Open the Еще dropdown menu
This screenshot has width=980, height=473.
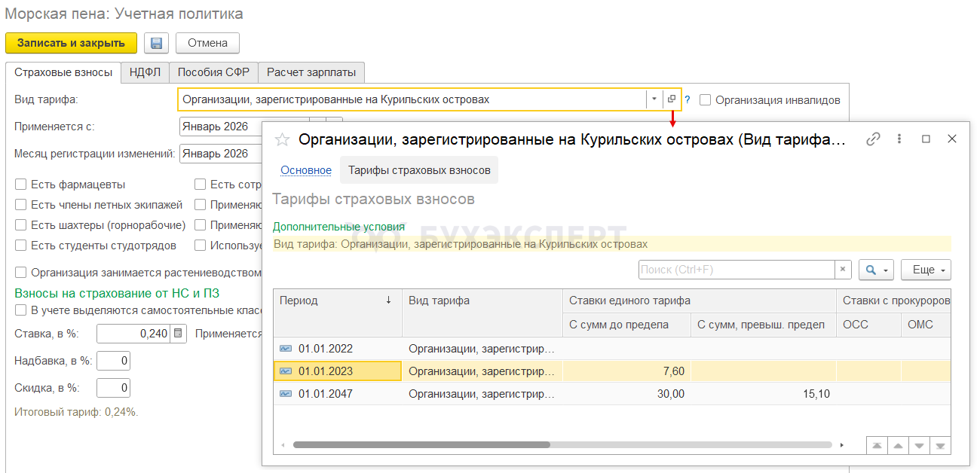pos(926,270)
